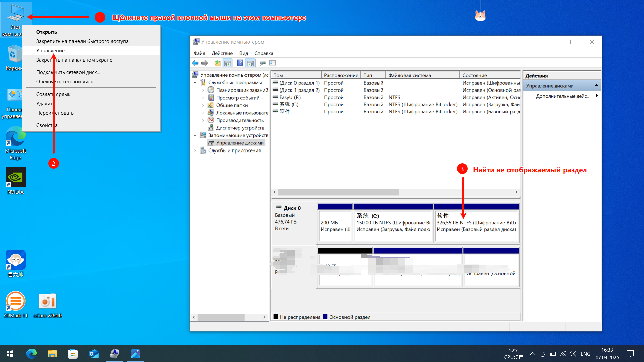This screenshot has height=362, width=644.
Task: Collapse the Служебные программы tree node
Action: 195,82
